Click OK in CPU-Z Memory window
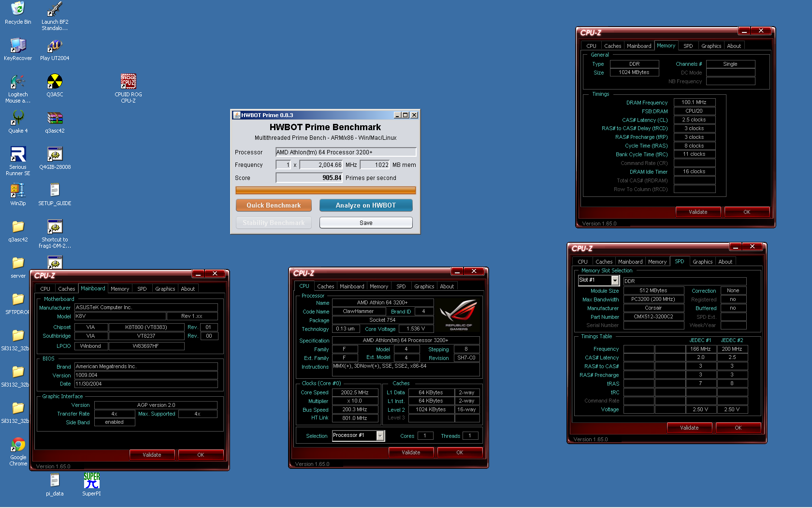812x508 pixels. point(747,212)
